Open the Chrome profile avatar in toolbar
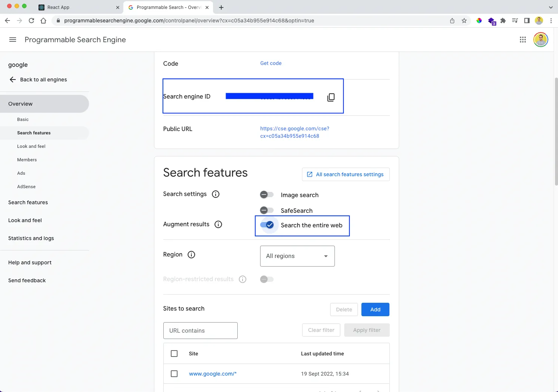The width and height of the screenshot is (558, 392). point(539,21)
